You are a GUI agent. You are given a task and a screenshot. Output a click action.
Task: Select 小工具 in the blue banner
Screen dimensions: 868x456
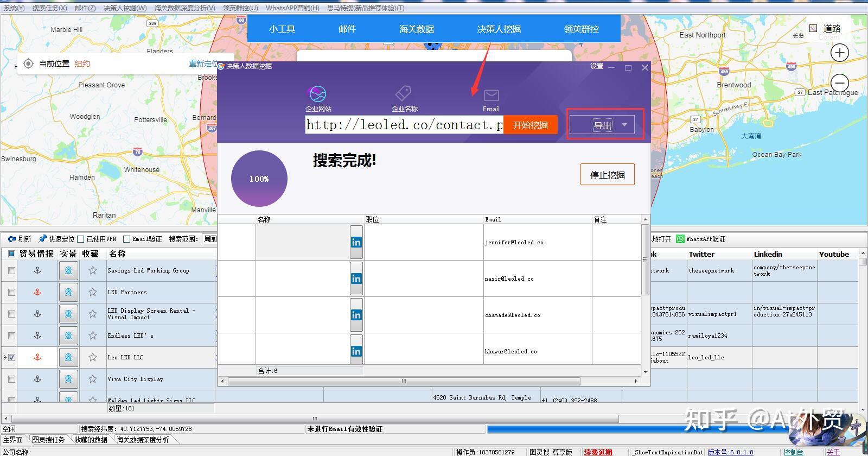tap(282, 29)
